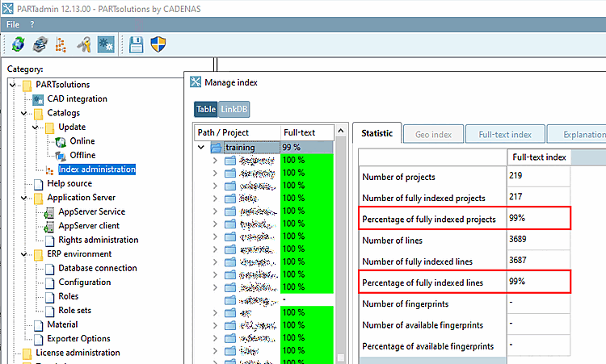The width and height of the screenshot is (606, 364).
Task: Click the project list scroll up arrow
Action: pos(340,131)
